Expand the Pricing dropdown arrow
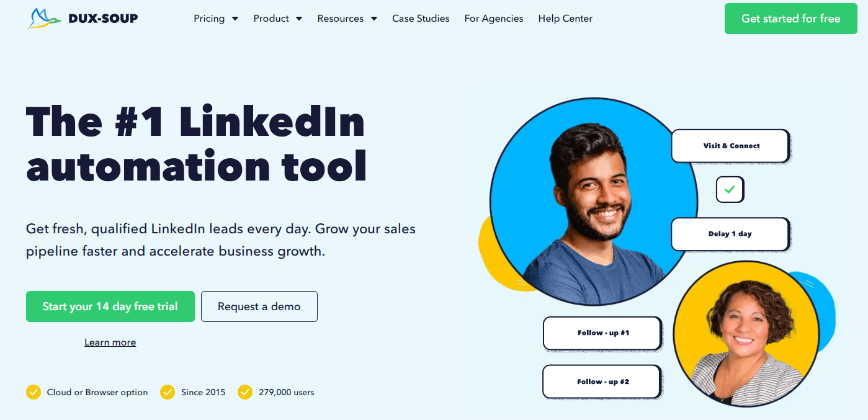868x420 pixels. tap(235, 19)
